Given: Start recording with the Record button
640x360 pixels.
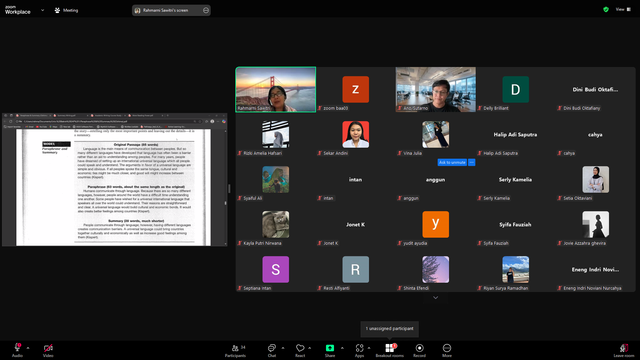Looking at the screenshot, I should (419, 350).
